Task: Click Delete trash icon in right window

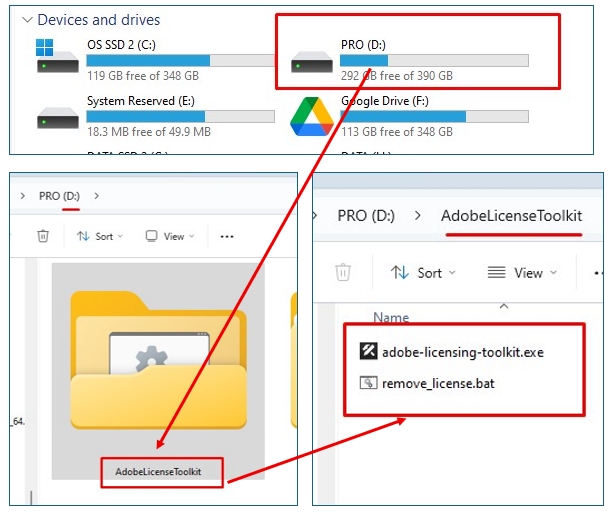Action: (343, 273)
